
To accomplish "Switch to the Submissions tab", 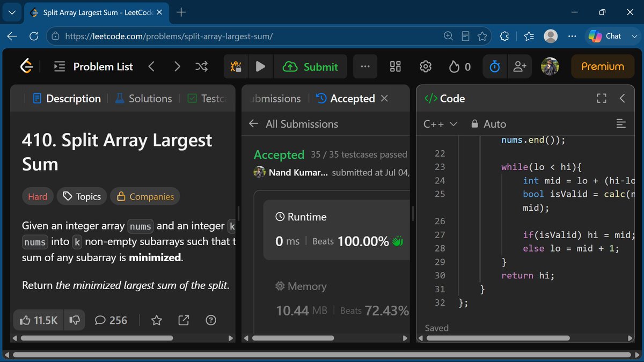I will pyautogui.click(x=275, y=99).
